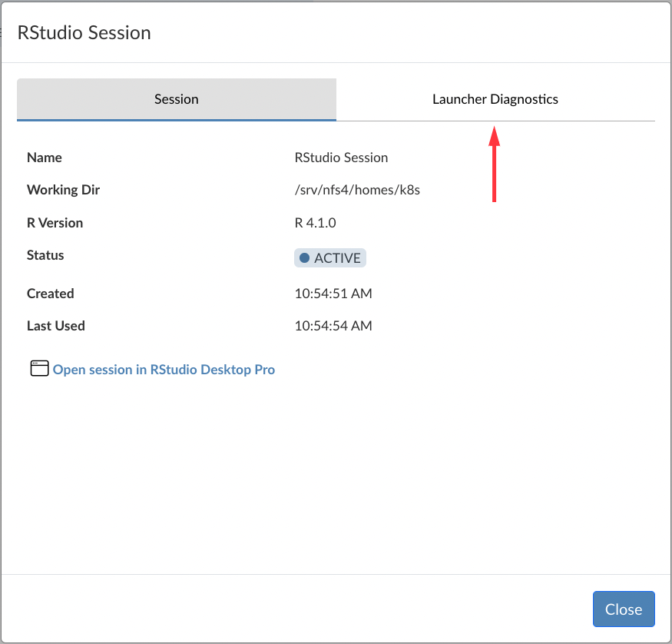Click the red arrow pointing to Launcher Diagnostics
The image size is (672, 644).
point(495,165)
